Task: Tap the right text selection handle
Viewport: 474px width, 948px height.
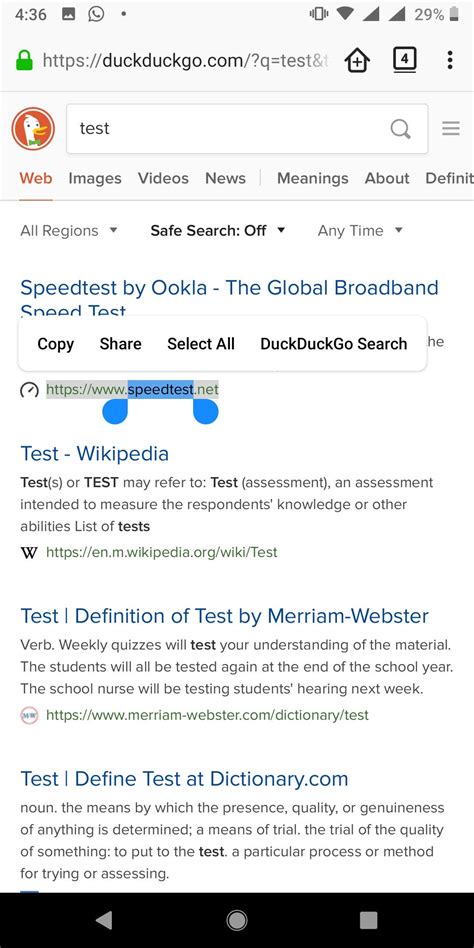Action: (x=206, y=410)
